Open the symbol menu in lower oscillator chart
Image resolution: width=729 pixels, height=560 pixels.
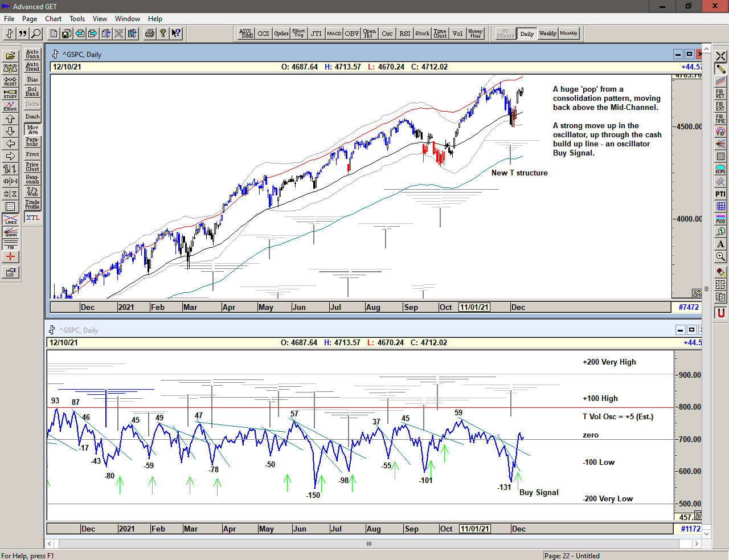52,330
